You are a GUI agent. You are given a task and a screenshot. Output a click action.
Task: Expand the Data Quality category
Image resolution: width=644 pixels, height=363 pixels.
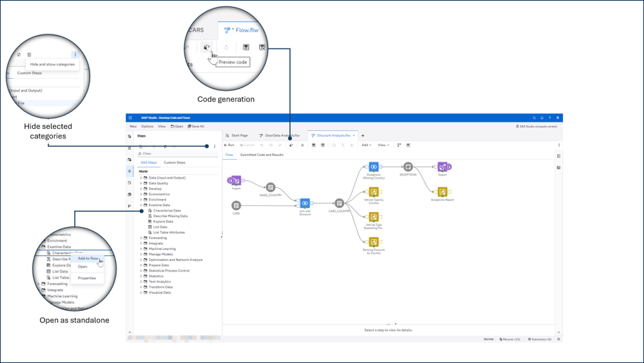tap(141, 183)
